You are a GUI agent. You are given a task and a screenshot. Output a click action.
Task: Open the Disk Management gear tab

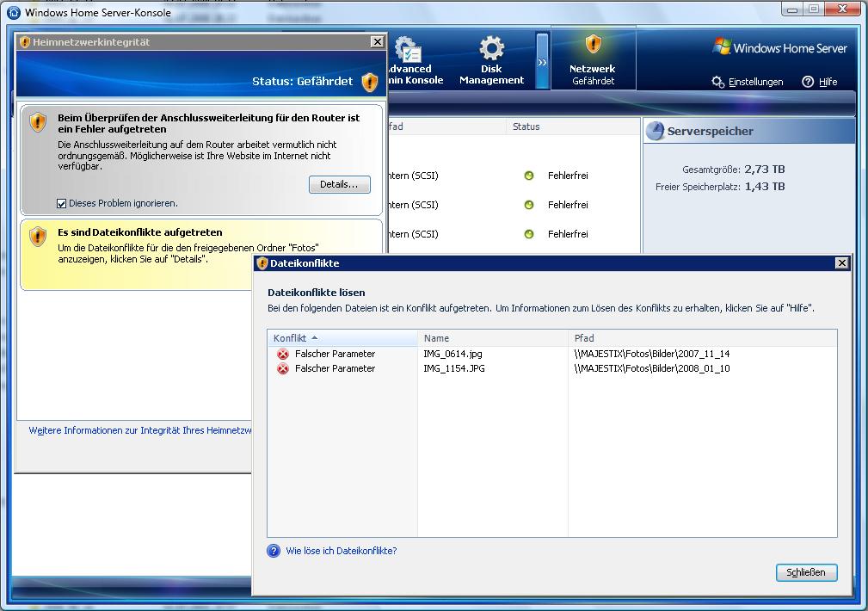point(491,48)
